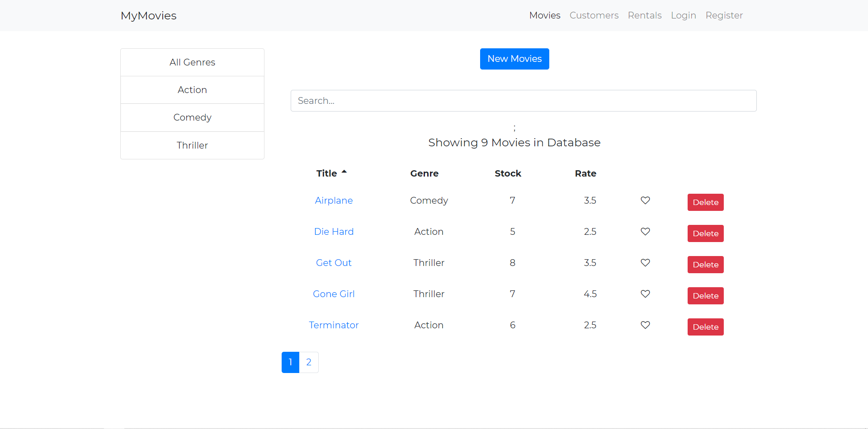Click the sort arrow next to Title
The image size is (868, 429).
pyautogui.click(x=344, y=172)
